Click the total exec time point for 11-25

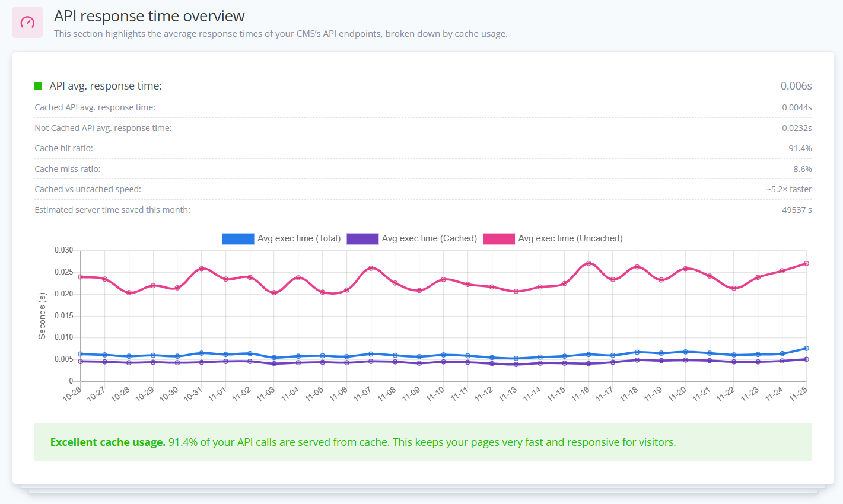tap(806, 349)
